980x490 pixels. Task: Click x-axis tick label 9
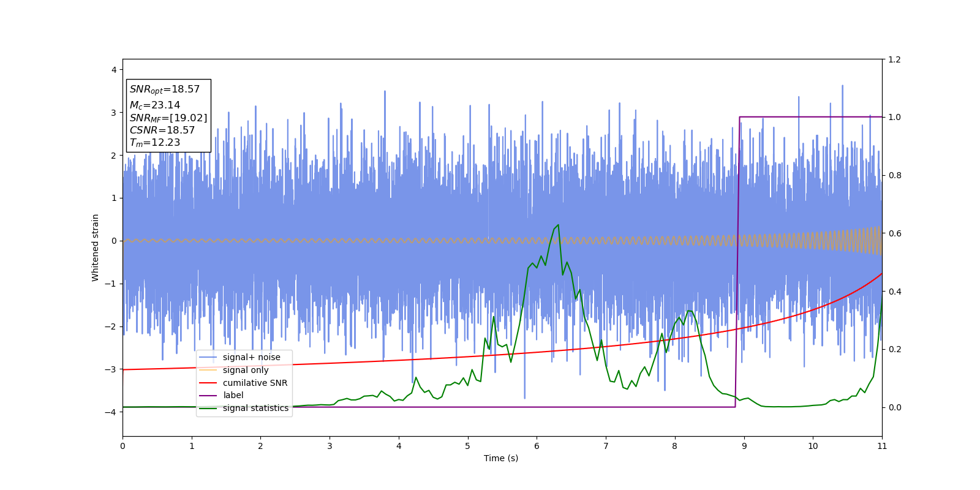pos(744,446)
